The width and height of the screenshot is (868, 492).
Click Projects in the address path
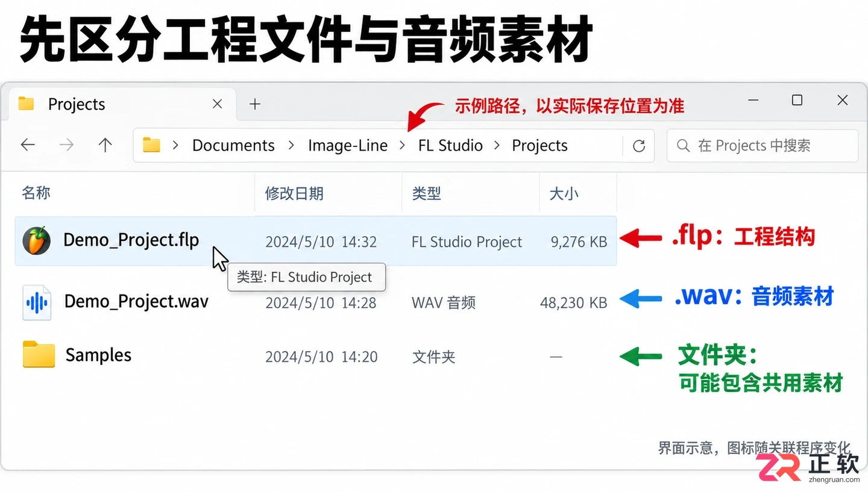pos(539,146)
